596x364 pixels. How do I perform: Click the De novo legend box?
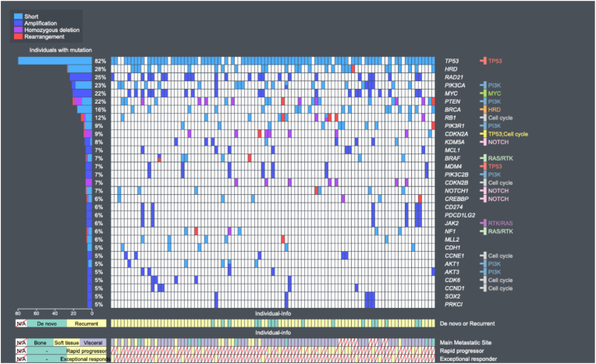47,323
